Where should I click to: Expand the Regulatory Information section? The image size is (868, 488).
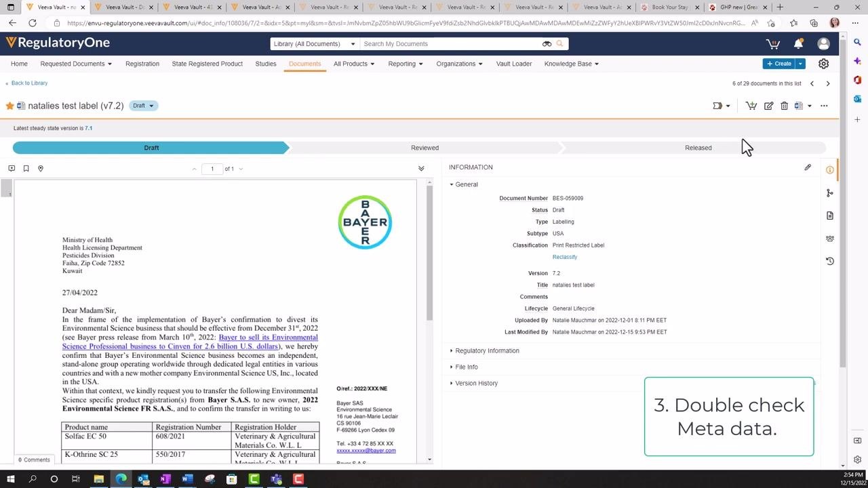(484, 351)
